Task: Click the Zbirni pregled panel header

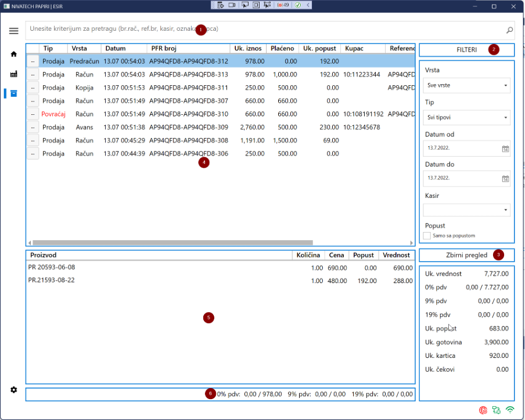Action: point(467,255)
